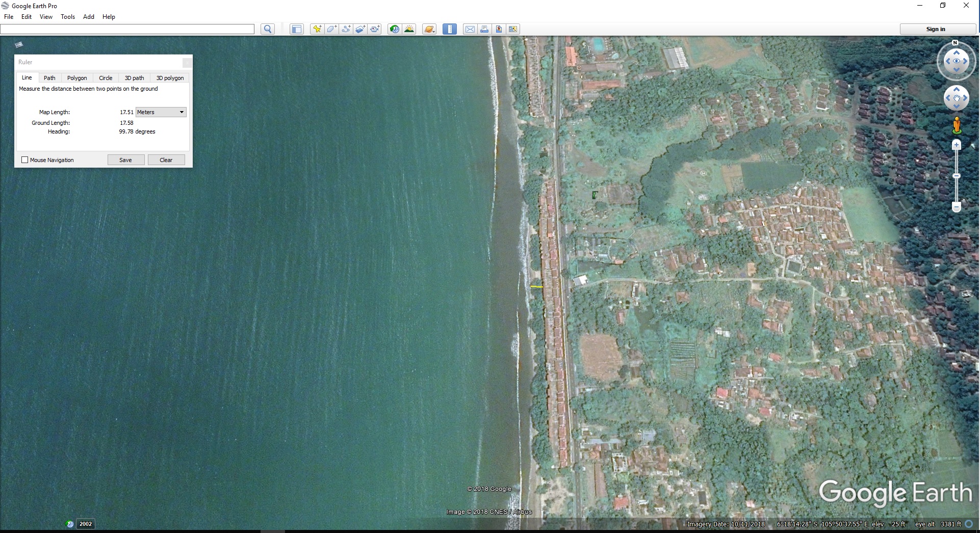Click the Email envelope icon

click(x=470, y=29)
